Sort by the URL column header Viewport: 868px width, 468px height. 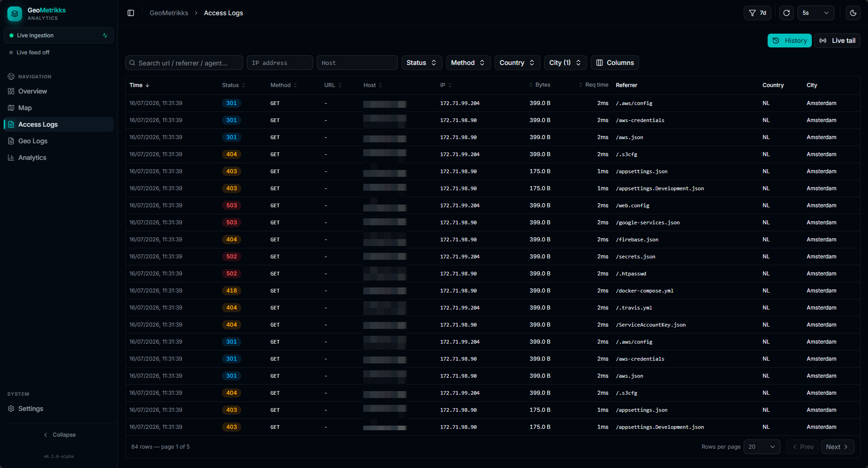point(333,85)
